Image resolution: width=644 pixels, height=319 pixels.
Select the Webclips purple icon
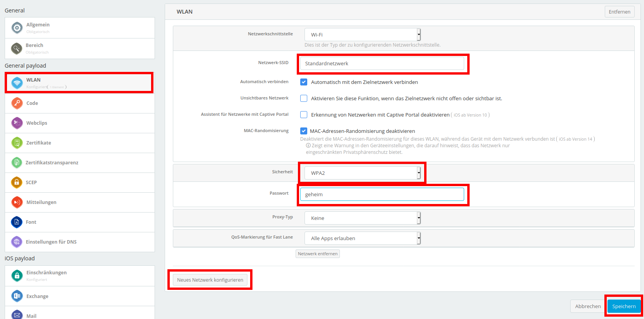(x=17, y=123)
